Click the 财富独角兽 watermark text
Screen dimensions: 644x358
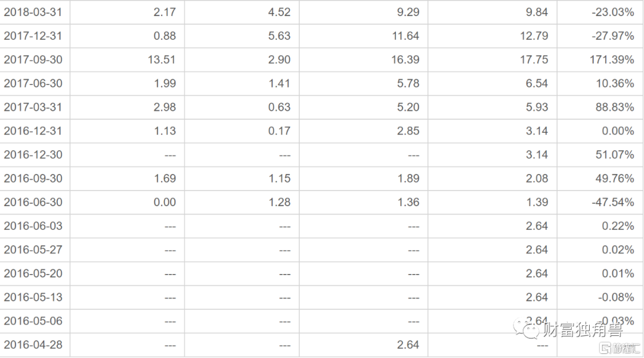pos(583,329)
